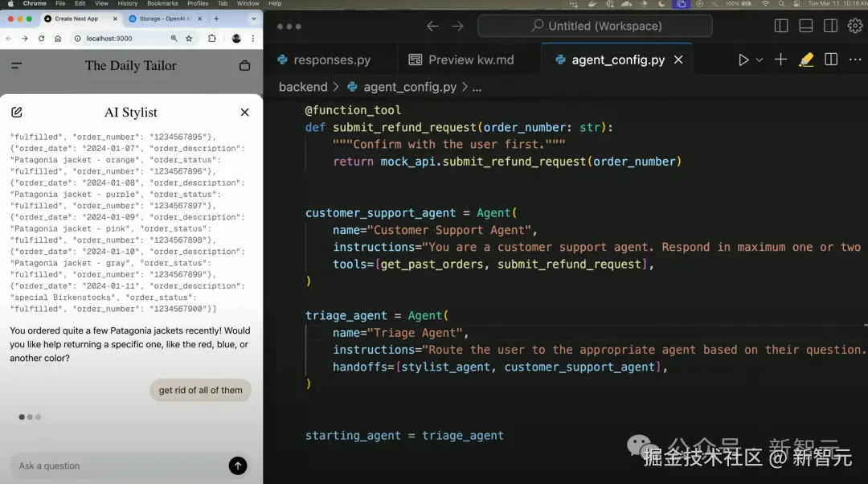The height and width of the screenshot is (484, 868).
Task: Click The Daily Tailor title
Action: 131,65
